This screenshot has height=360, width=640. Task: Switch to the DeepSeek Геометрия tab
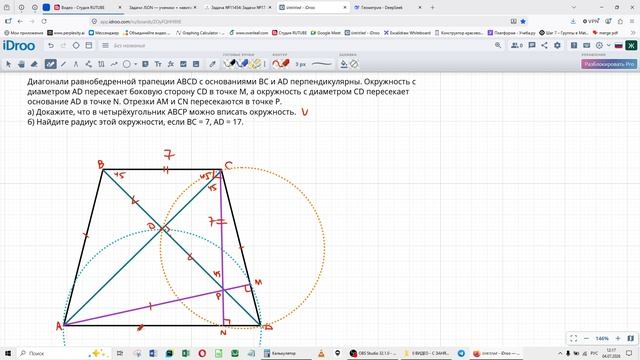click(x=388, y=7)
